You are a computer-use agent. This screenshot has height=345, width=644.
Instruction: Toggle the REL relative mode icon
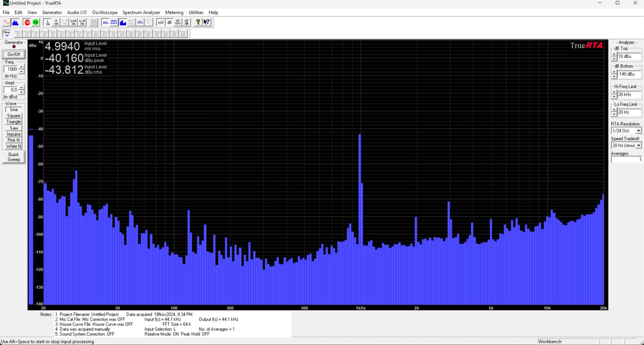[x=106, y=22]
